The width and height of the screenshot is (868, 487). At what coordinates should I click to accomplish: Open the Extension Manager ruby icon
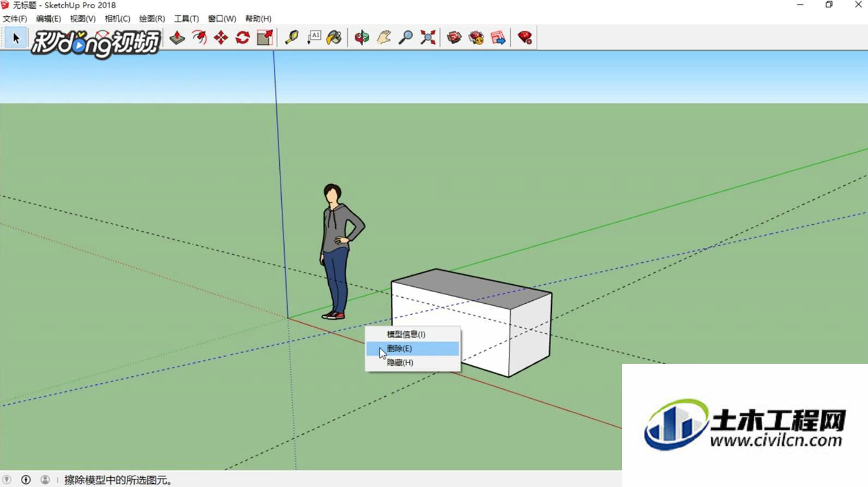tap(525, 38)
